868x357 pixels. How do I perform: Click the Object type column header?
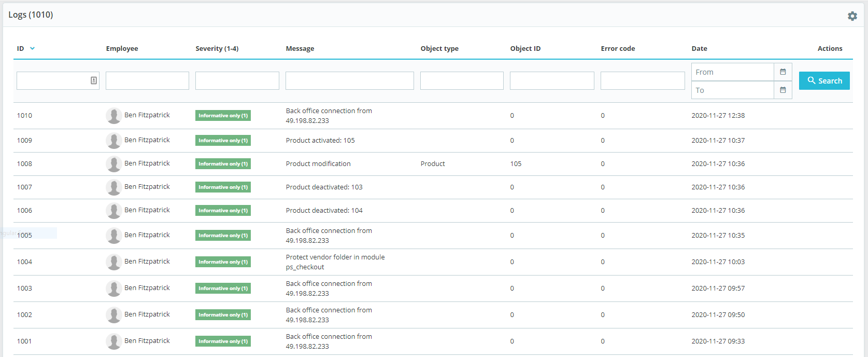point(439,48)
